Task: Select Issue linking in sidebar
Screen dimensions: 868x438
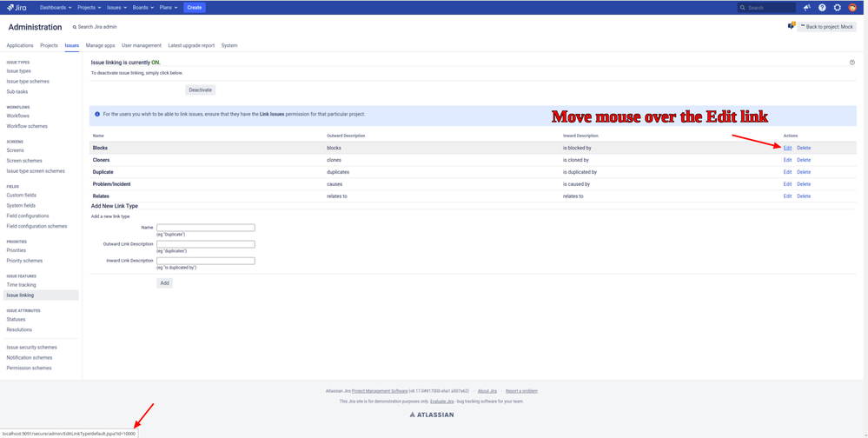Action: pos(41,295)
